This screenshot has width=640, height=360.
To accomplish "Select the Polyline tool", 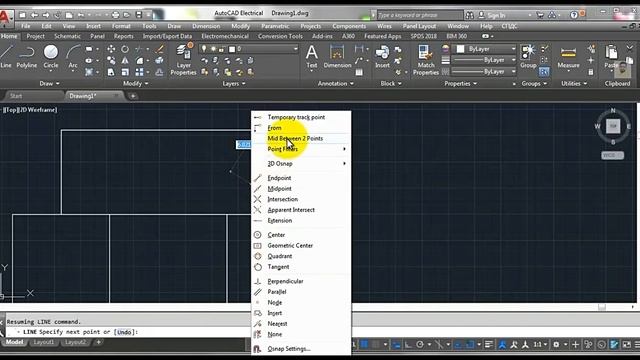I will [27, 56].
